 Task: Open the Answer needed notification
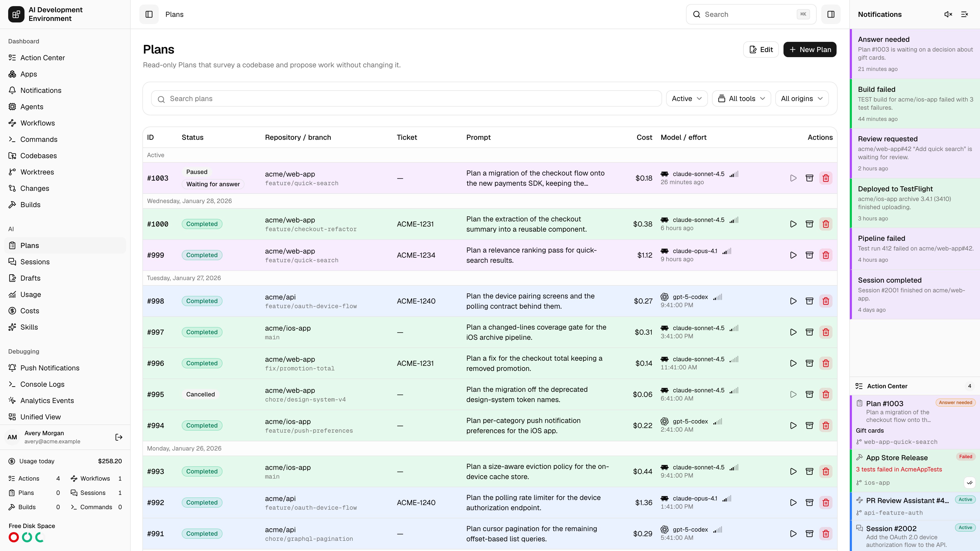(915, 54)
